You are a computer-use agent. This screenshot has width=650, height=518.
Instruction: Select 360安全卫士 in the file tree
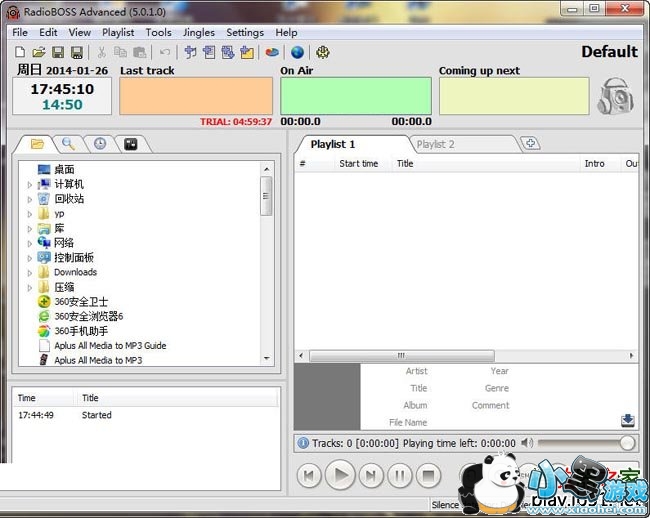click(81, 302)
